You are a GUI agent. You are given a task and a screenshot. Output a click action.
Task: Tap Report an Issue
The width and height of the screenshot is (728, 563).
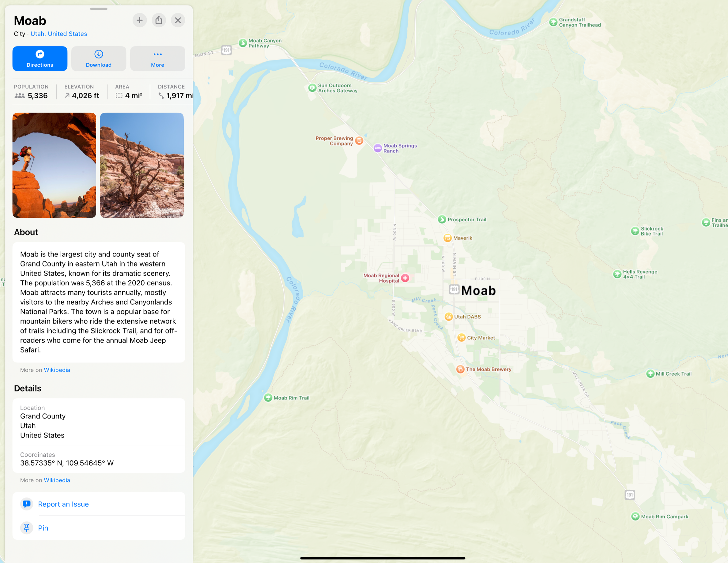point(63,504)
